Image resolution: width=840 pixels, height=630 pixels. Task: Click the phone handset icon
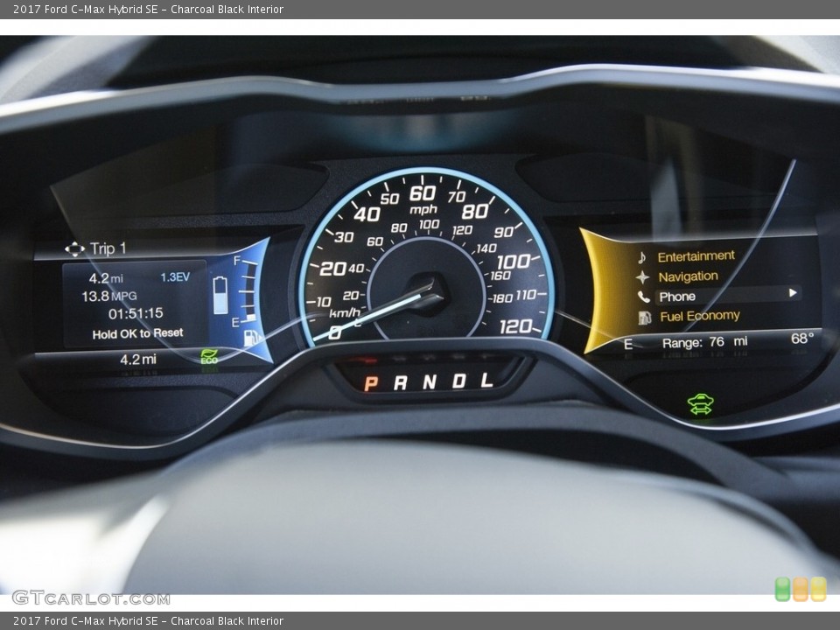coord(643,297)
